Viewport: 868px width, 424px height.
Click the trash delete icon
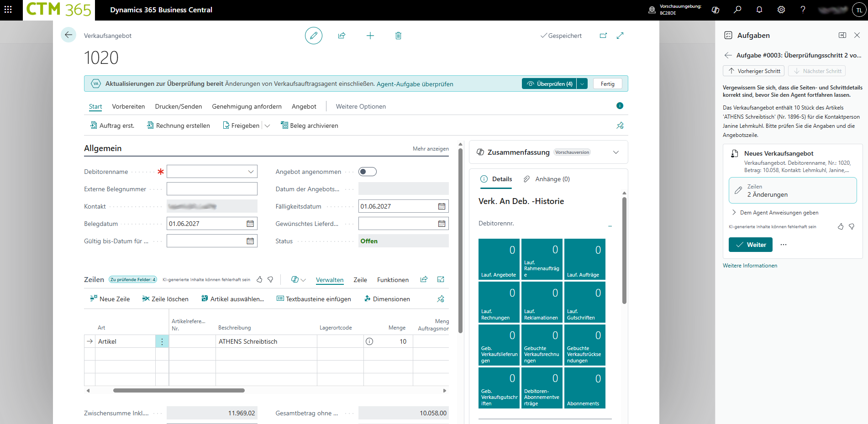(x=398, y=36)
